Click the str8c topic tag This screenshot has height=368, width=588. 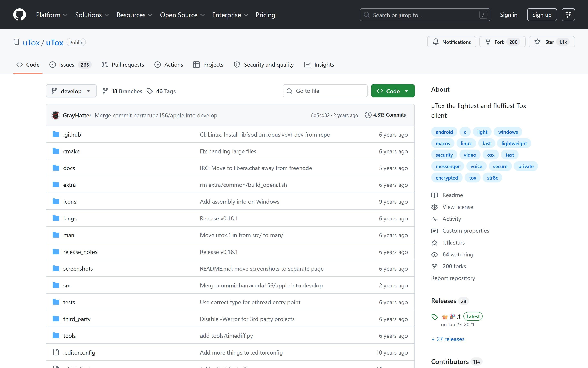[492, 178]
